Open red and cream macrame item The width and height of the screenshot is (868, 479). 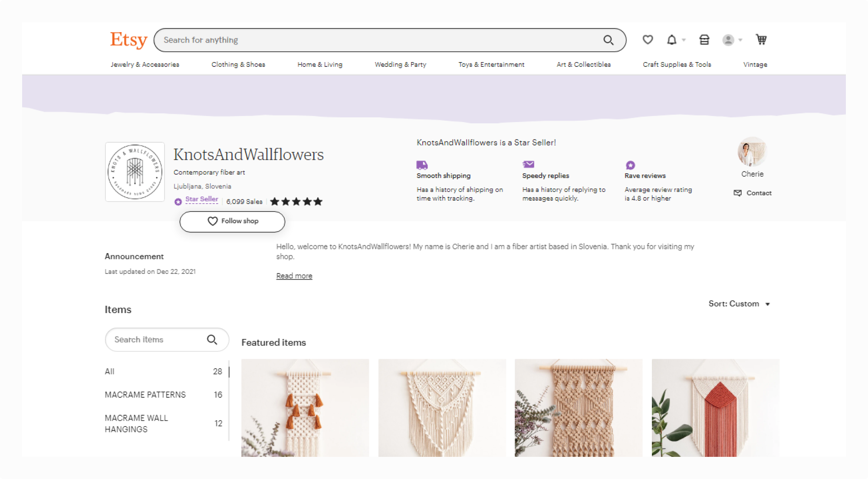(715, 408)
